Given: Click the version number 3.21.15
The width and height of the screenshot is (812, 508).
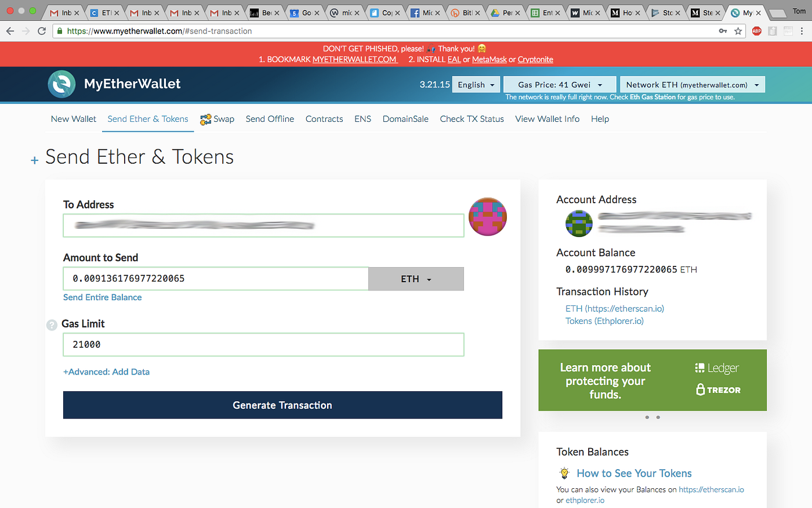Looking at the screenshot, I should tap(434, 85).
